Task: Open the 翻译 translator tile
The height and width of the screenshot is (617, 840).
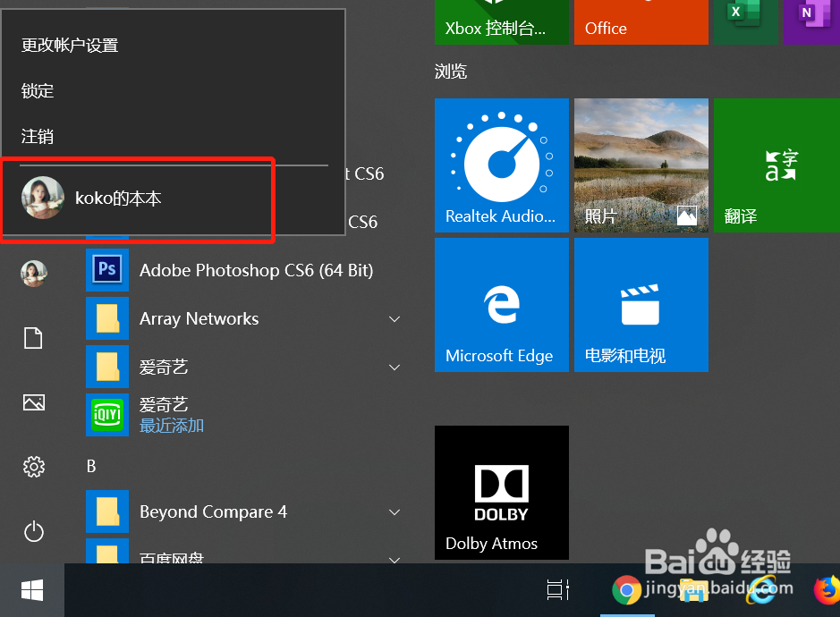Action: [776, 165]
